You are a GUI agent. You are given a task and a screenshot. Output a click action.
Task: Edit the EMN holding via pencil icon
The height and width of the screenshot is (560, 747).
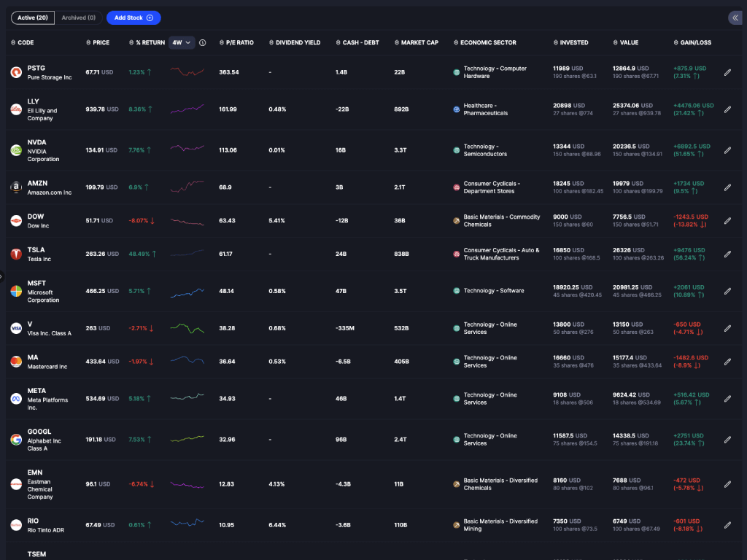(x=727, y=484)
